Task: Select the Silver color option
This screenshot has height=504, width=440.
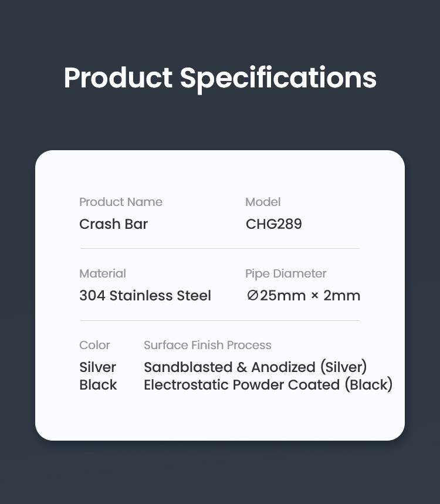Action: tap(97, 367)
